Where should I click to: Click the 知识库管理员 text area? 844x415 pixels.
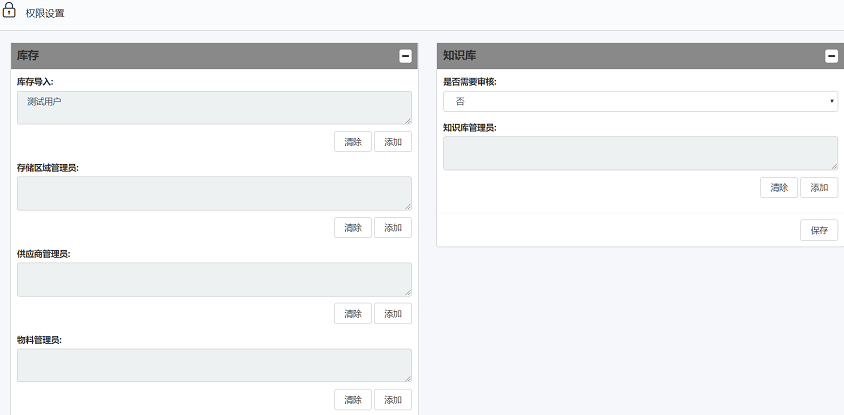click(x=640, y=153)
